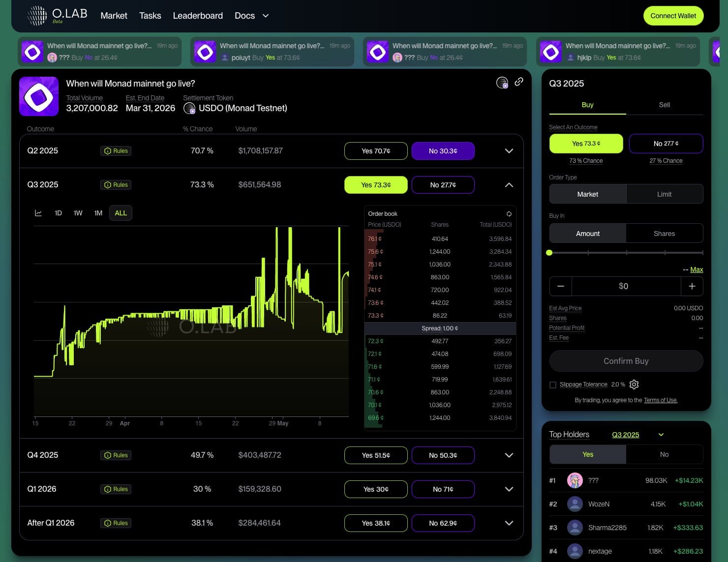Select No 27.7¢ outcome in trade panel
Viewport: 728px width, 562px height.
(666, 144)
